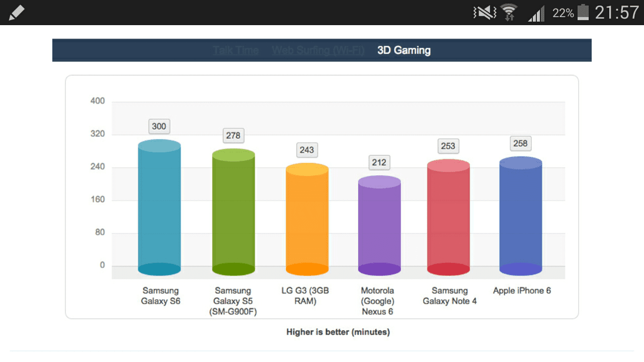
Task: Tap the 0 y-axis value
Action: click(103, 265)
